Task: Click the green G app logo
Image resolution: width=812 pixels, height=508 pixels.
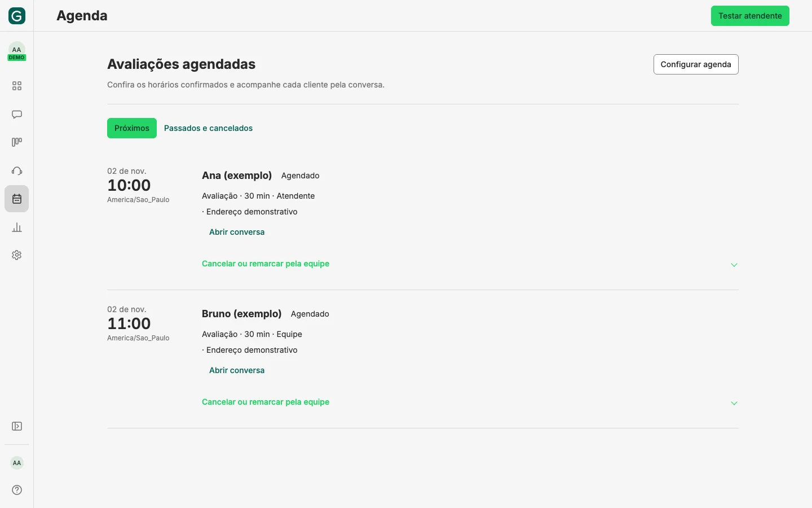Action: click(17, 16)
